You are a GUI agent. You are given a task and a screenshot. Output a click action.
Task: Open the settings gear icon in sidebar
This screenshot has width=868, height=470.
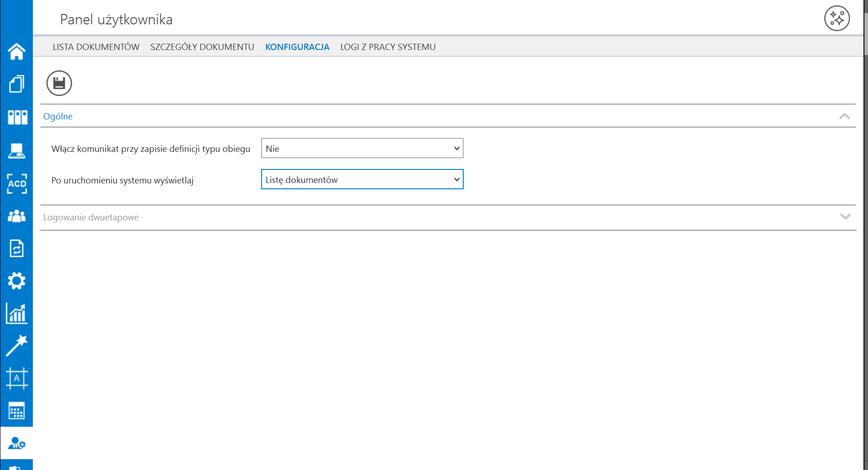17,281
